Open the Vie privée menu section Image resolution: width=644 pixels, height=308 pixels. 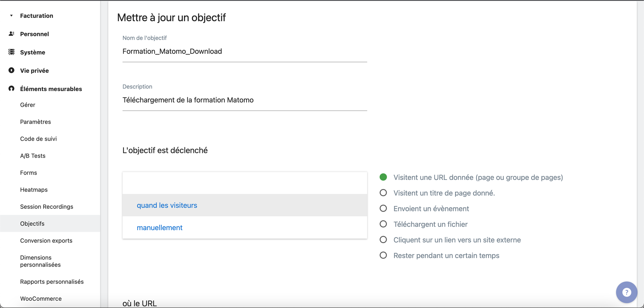pyautogui.click(x=35, y=71)
